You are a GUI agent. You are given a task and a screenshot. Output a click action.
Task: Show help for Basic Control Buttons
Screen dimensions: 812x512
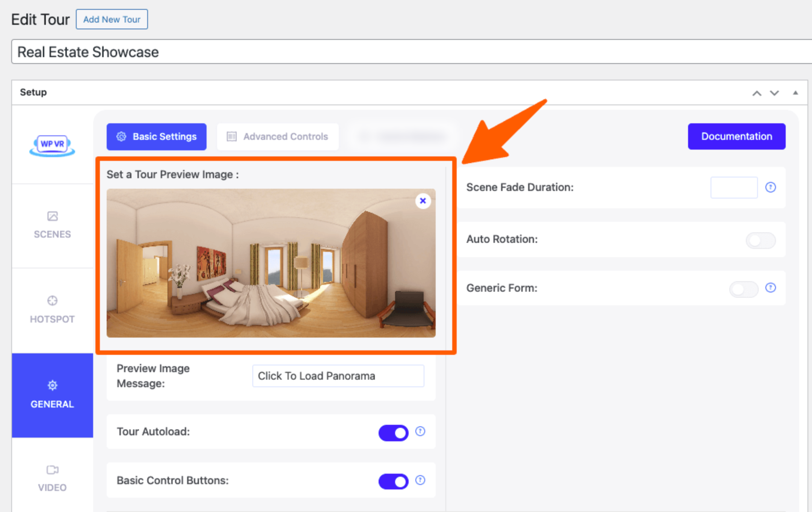pyautogui.click(x=420, y=480)
